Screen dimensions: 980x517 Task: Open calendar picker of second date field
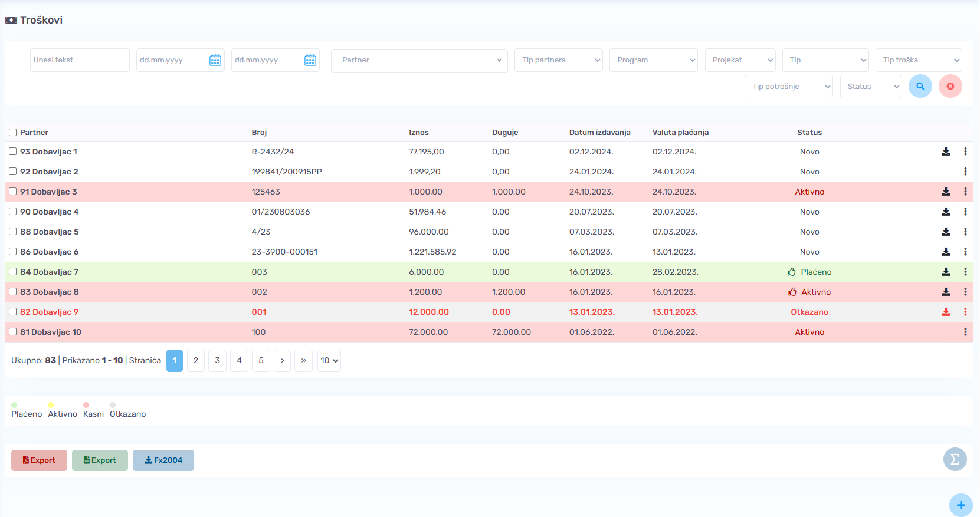point(310,60)
